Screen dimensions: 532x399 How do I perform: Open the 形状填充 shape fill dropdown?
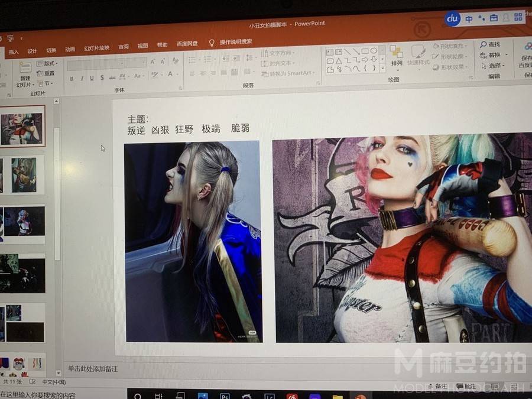click(450, 46)
